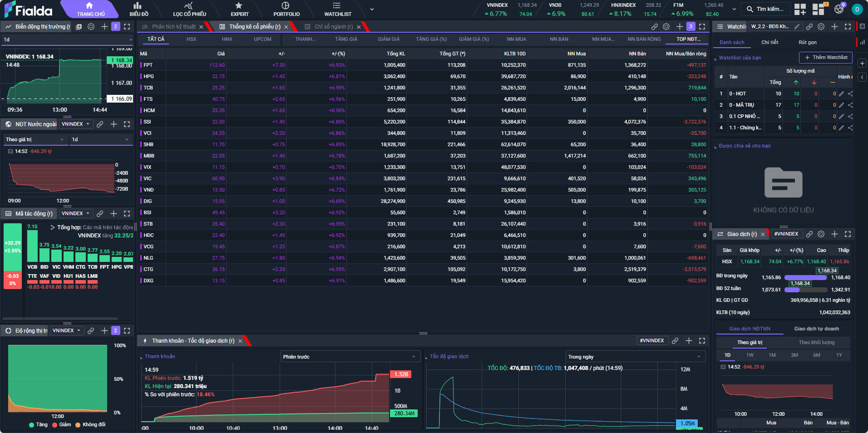Expand the Phiên trước dropdown in Thanh khoản
Viewport: 868px width, 433px height.
point(349,357)
